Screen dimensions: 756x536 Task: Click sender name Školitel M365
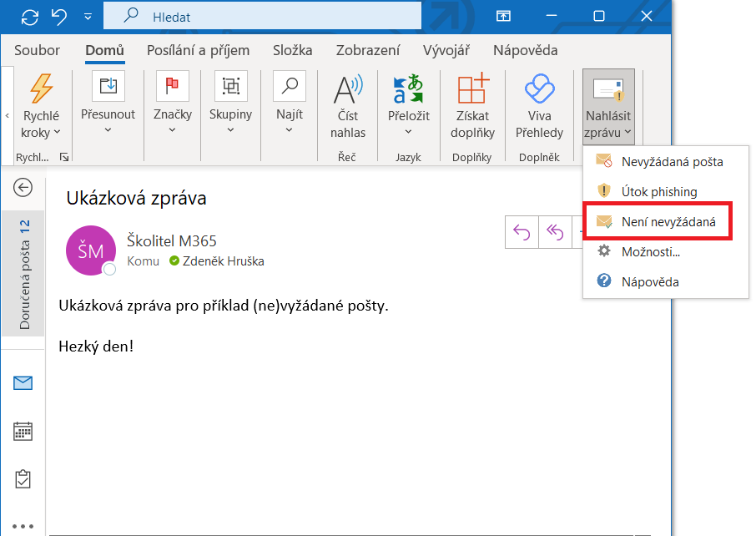(172, 240)
